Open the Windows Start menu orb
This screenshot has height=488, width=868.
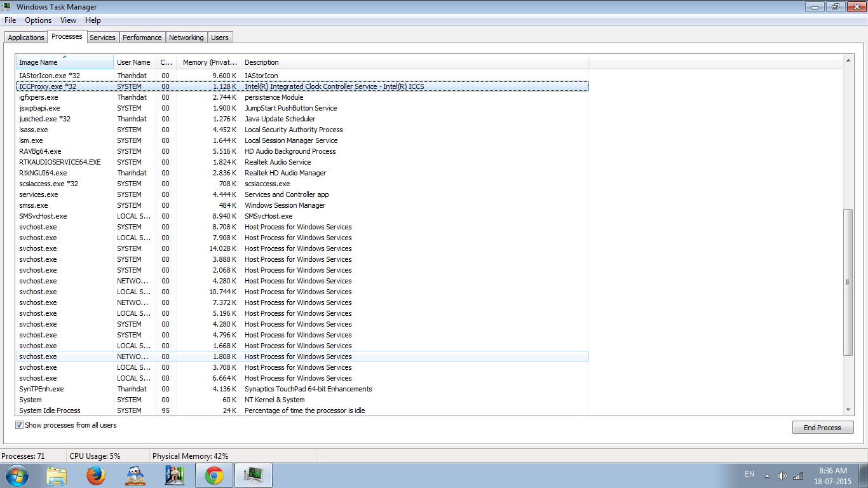(17, 475)
